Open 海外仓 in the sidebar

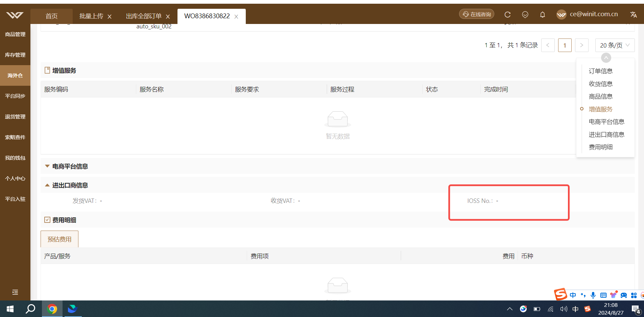tap(15, 76)
